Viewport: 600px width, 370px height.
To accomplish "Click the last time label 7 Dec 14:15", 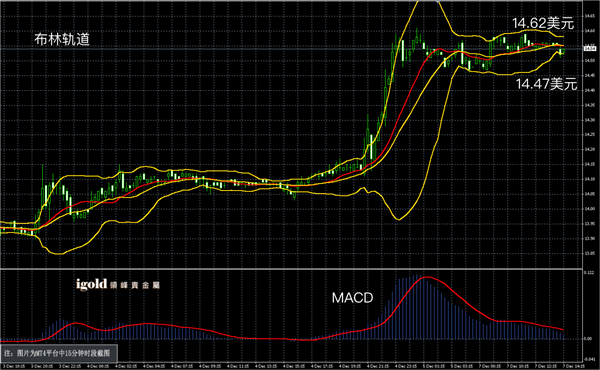I will (574, 366).
